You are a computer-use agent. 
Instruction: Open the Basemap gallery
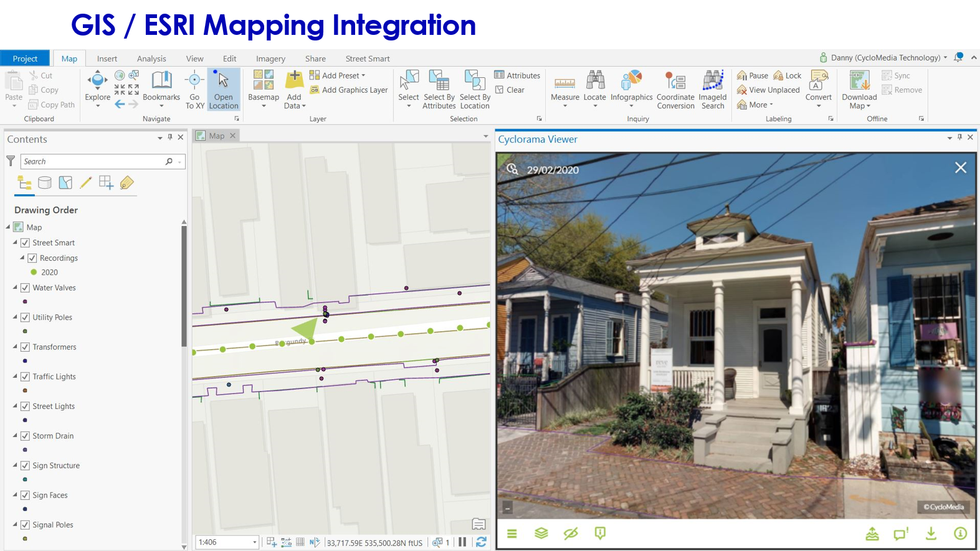coord(264,88)
